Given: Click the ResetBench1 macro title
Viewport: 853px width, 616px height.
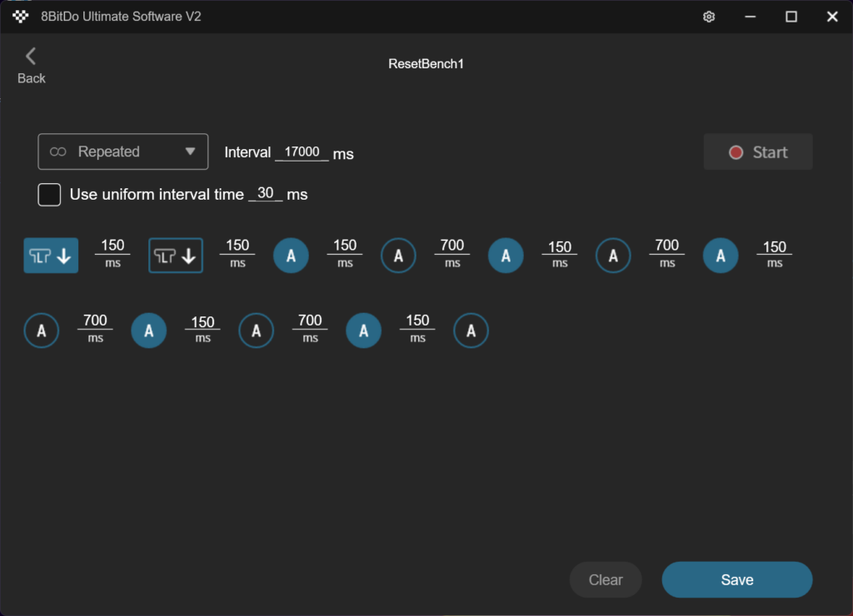Looking at the screenshot, I should tap(426, 63).
